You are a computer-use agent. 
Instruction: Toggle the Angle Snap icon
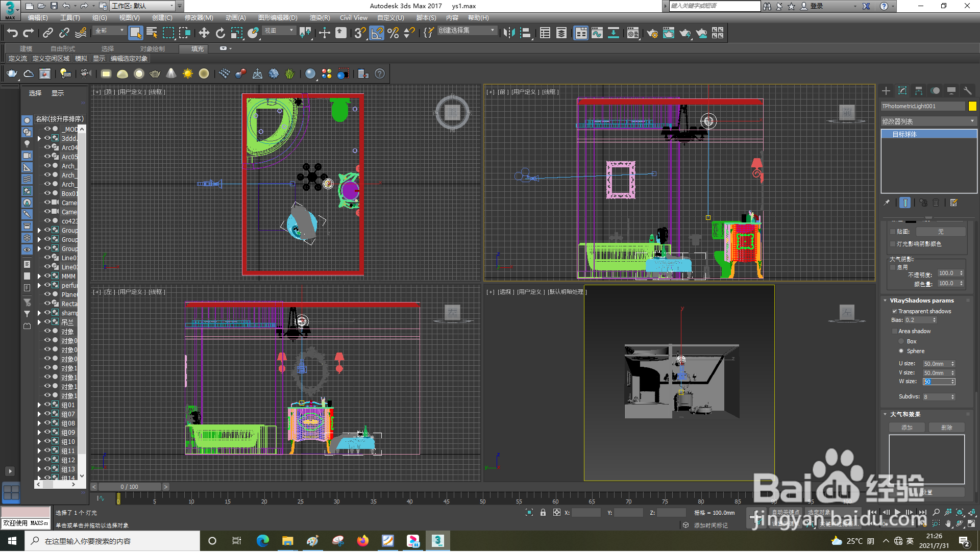tap(376, 33)
